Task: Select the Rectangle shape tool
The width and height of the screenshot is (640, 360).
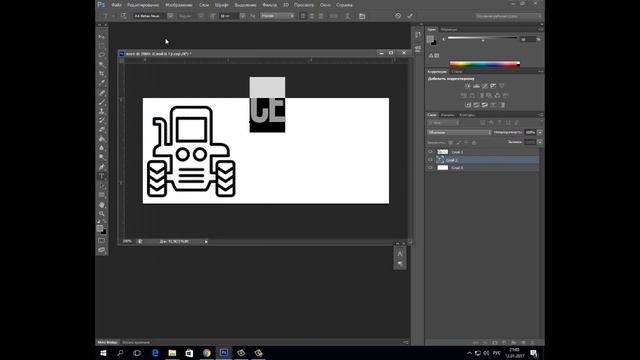Action: (102, 195)
